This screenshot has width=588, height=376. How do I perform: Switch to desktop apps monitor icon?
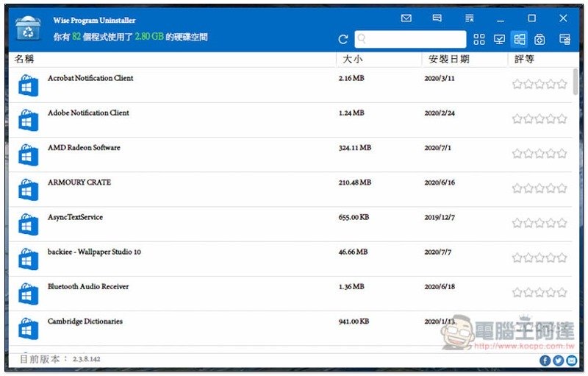pos(499,40)
